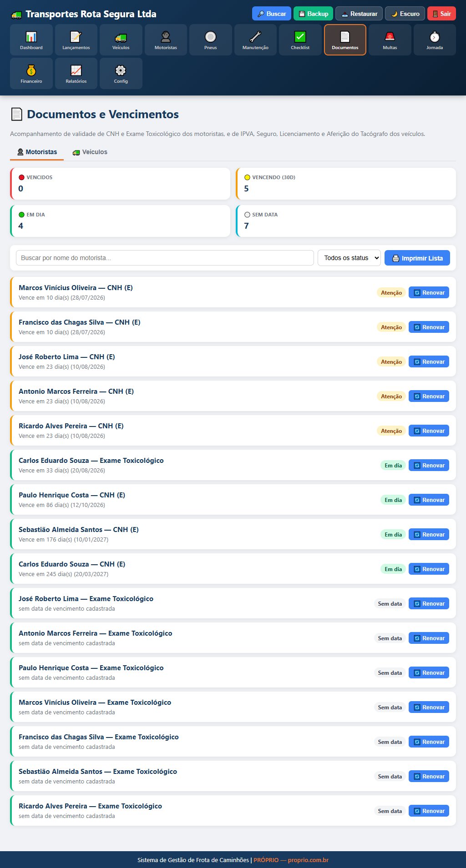Click Em dia badge on Paulo Henrique Costa row
The height and width of the screenshot is (868, 466).
[x=393, y=500]
